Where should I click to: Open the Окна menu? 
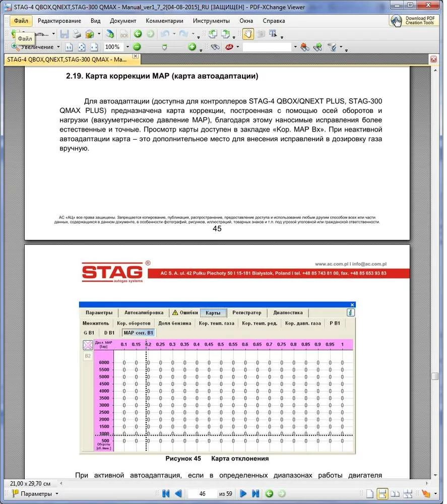pyautogui.click(x=246, y=21)
